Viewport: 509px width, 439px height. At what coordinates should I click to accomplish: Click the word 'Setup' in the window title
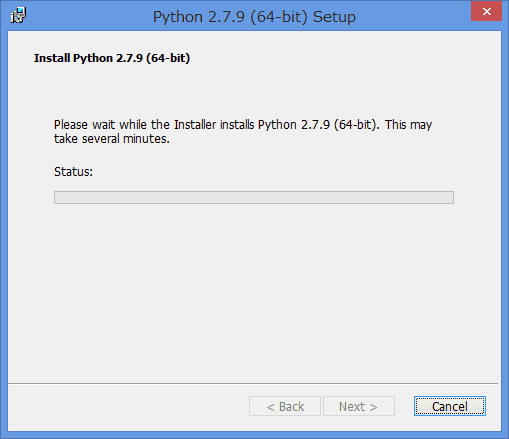pyautogui.click(x=334, y=17)
